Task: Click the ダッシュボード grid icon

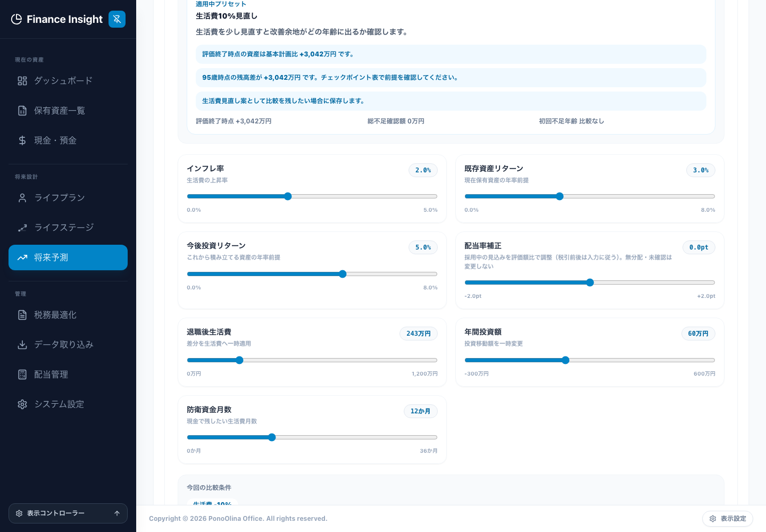Action: pyautogui.click(x=22, y=81)
